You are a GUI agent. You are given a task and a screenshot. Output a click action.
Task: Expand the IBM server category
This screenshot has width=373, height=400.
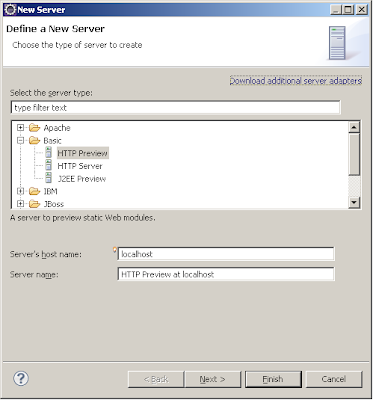click(21, 191)
